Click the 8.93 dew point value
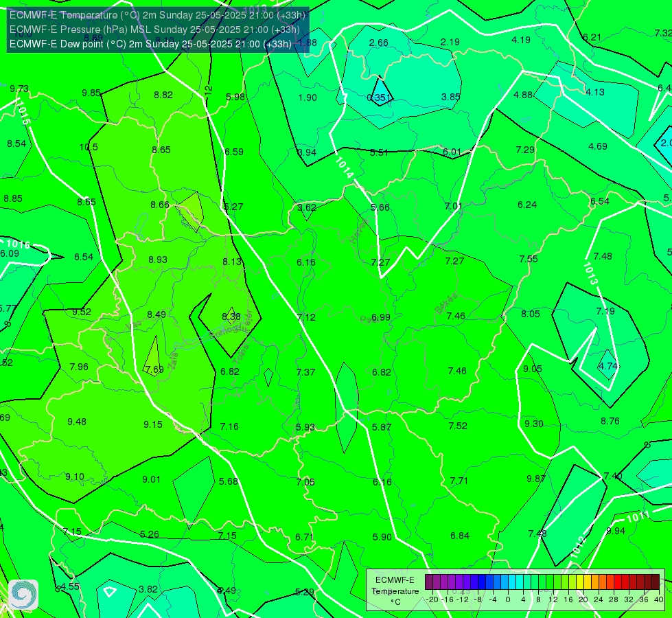The height and width of the screenshot is (618, 672). point(158,260)
